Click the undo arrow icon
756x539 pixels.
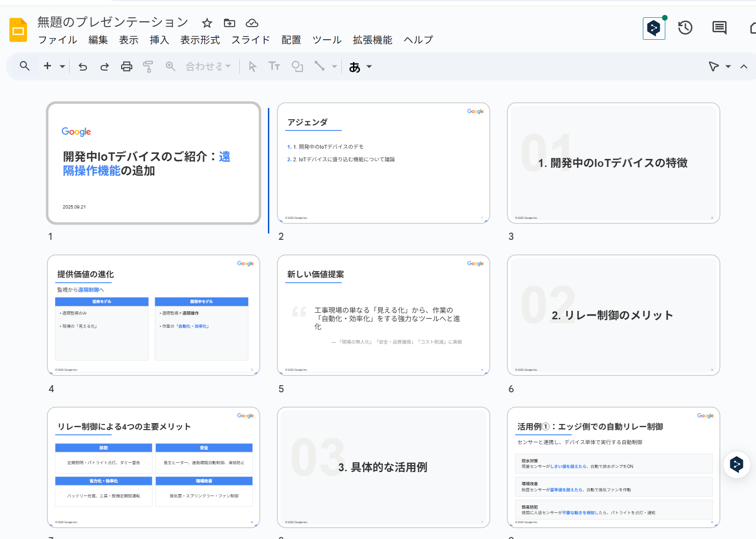coord(83,66)
